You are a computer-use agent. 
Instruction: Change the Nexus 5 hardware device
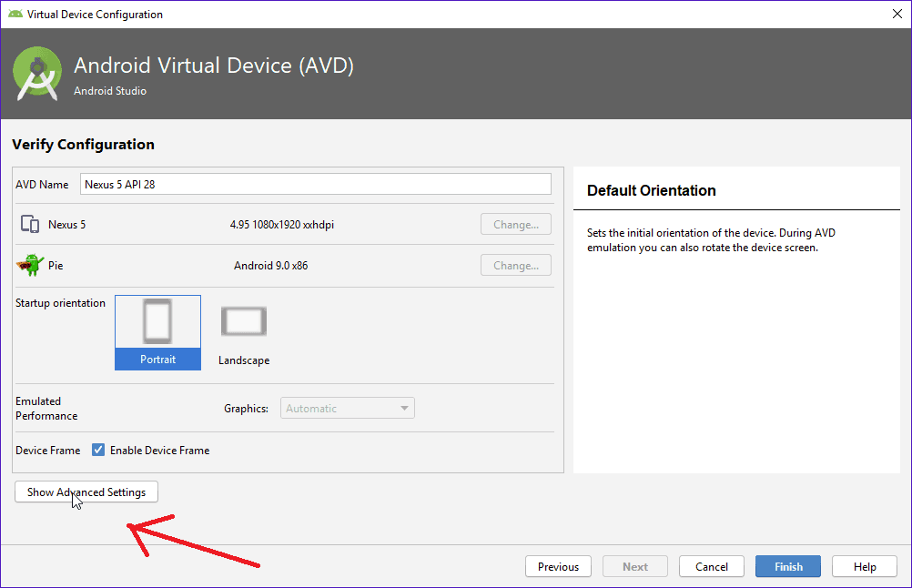pyautogui.click(x=516, y=225)
